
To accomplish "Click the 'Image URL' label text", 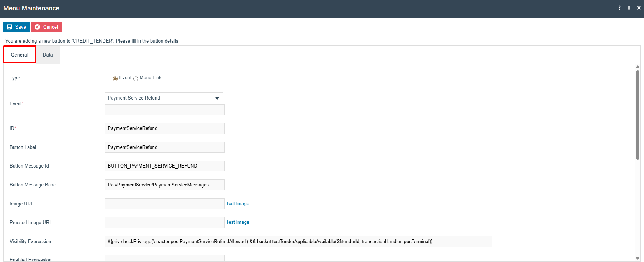I will tap(21, 204).
